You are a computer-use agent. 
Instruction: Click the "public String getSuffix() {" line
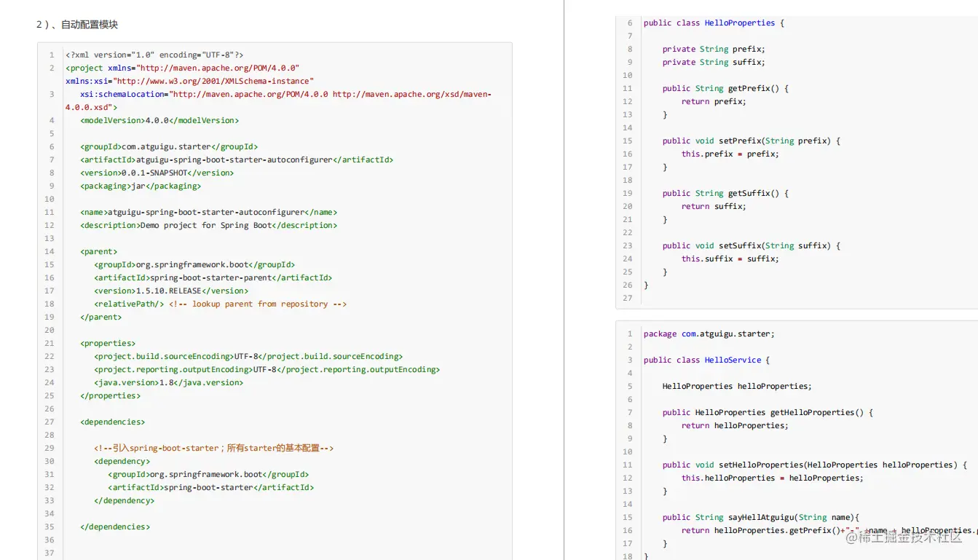726,193
